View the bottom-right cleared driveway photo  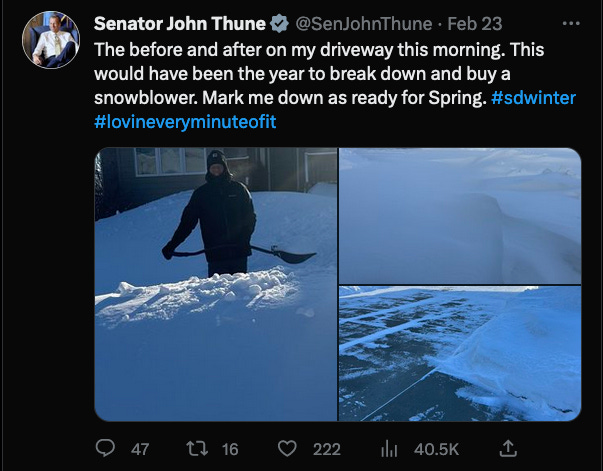pos(460,354)
